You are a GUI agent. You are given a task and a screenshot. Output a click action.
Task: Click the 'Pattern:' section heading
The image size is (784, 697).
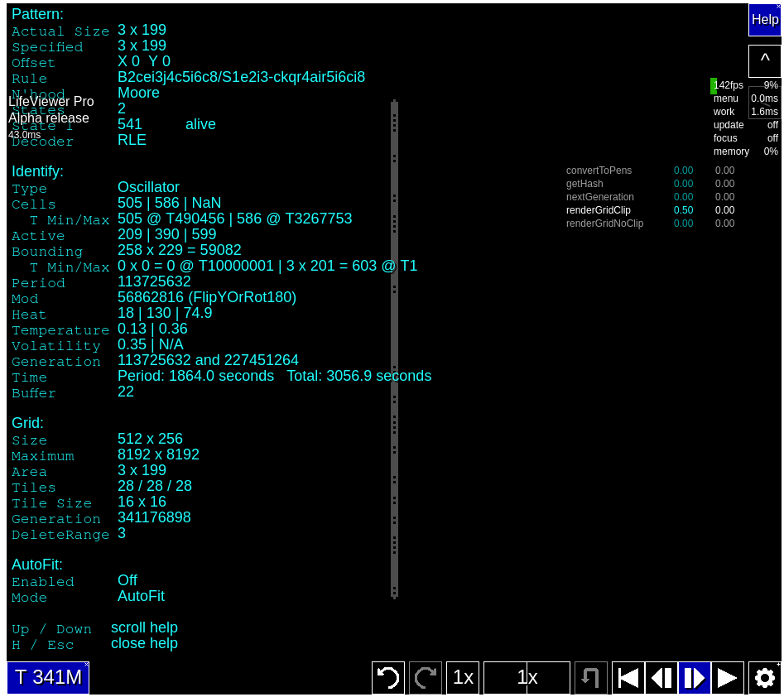37,14
